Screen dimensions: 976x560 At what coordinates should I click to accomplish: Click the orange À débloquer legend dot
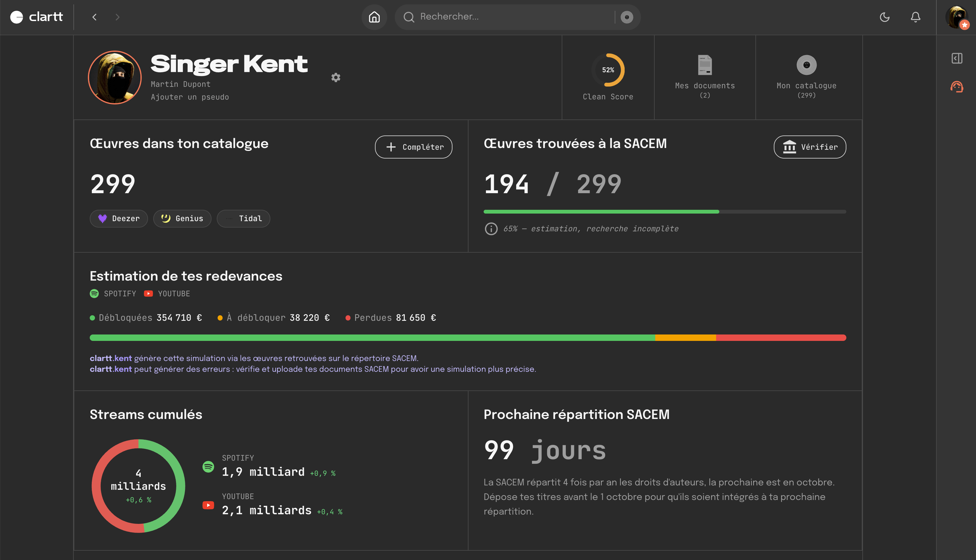pos(220,318)
